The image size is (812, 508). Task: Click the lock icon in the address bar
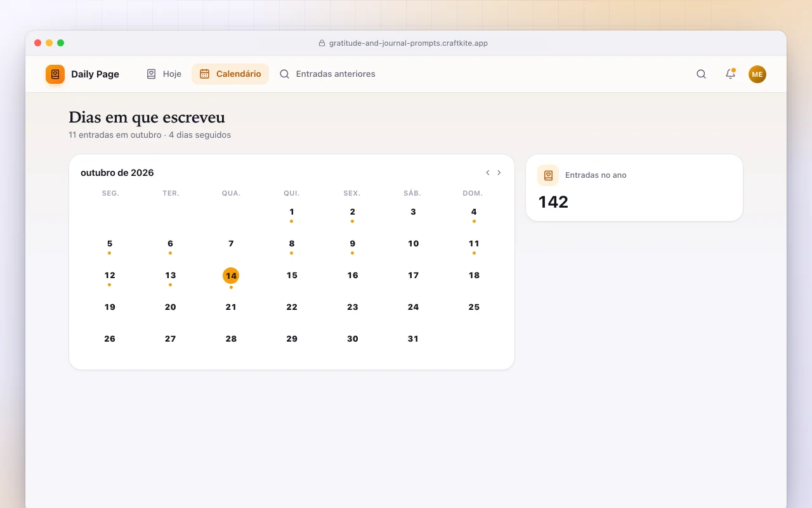pos(322,43)
